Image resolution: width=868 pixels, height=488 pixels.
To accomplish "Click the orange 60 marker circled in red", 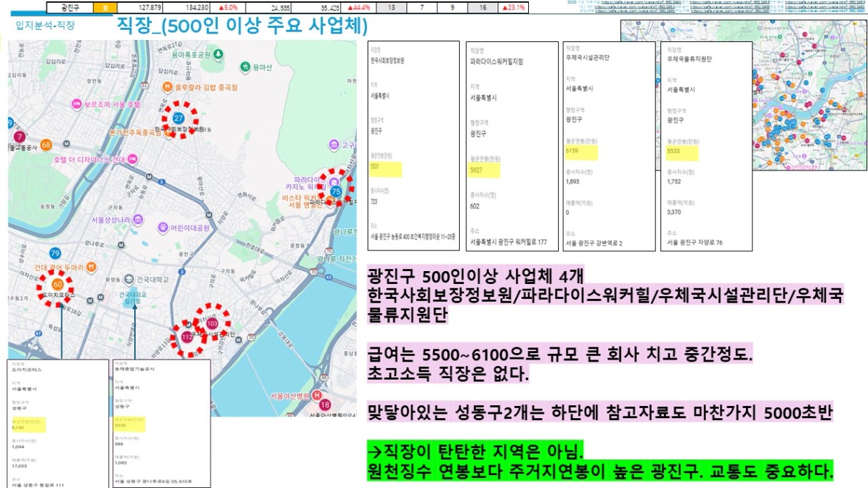I will click(x=57, y=285).
